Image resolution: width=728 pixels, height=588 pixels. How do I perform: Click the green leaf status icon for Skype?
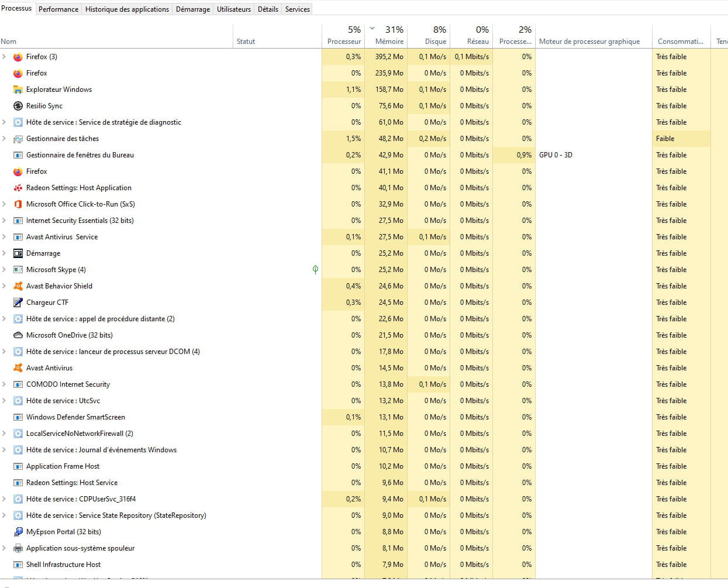(315, 270)
